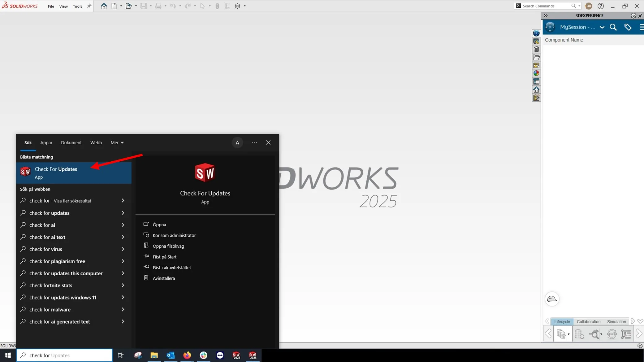
Task: Pin the 3DEXPERIENCE panel with the pushpin
Action: [x=640, y=16]
